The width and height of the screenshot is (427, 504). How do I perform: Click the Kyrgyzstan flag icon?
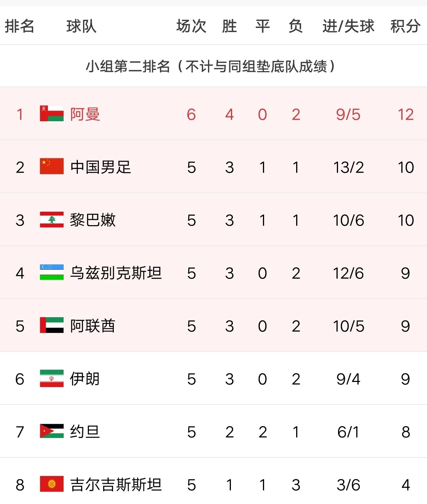[52, 484]
